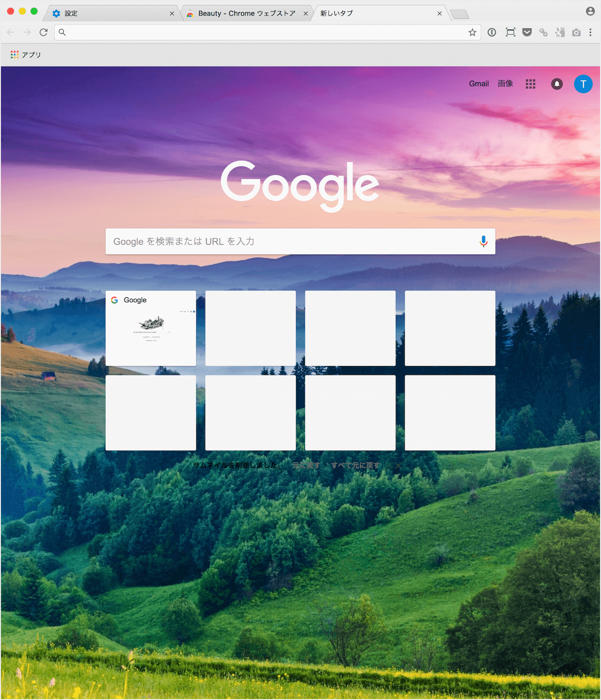Reload the current page

[x=44, y=32]
